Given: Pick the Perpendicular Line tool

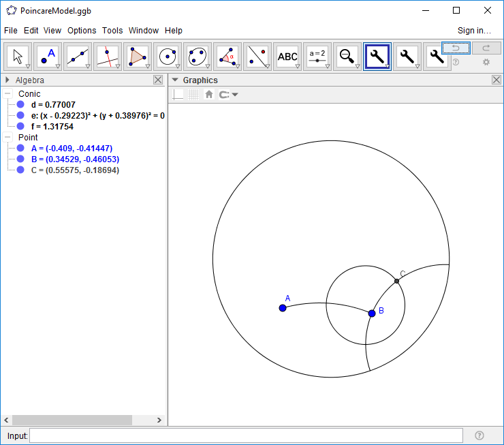Looking at the screenshot, I should 108,57.
